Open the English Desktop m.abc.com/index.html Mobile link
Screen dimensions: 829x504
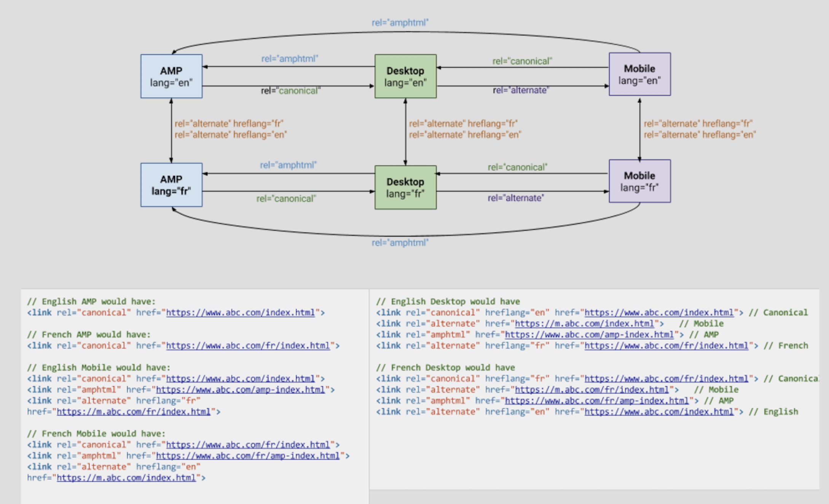click(x=585, y=324)
